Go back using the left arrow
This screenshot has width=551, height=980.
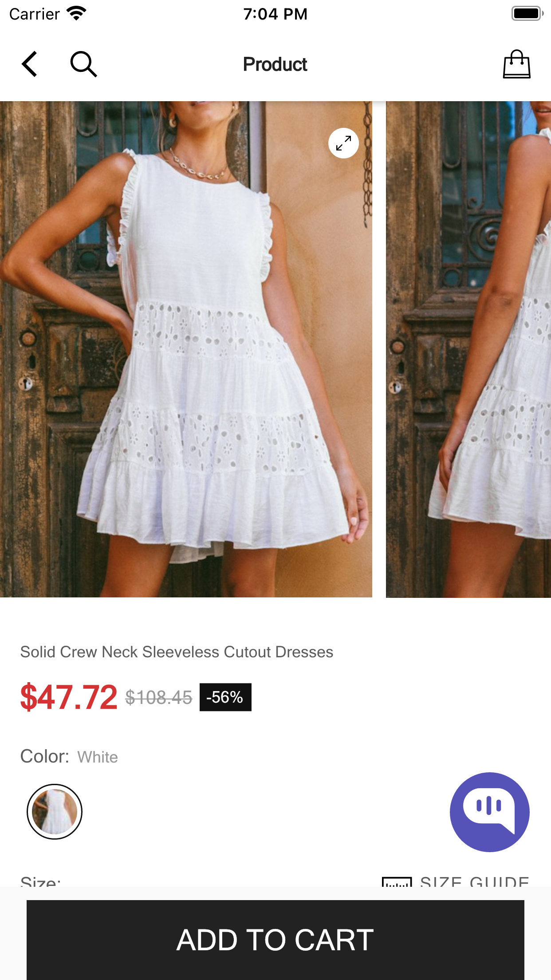pos(29,64)
